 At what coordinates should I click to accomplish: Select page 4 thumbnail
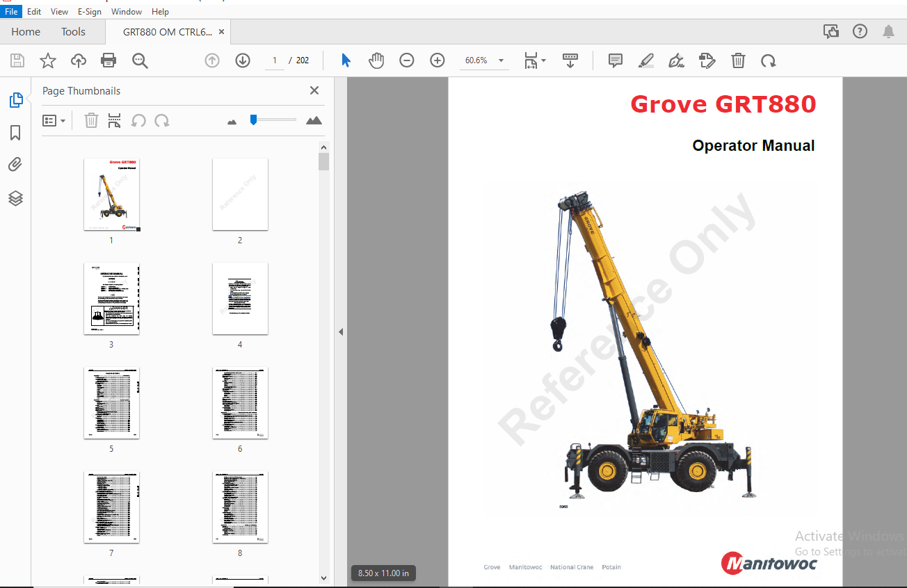(x=240, y=299)
